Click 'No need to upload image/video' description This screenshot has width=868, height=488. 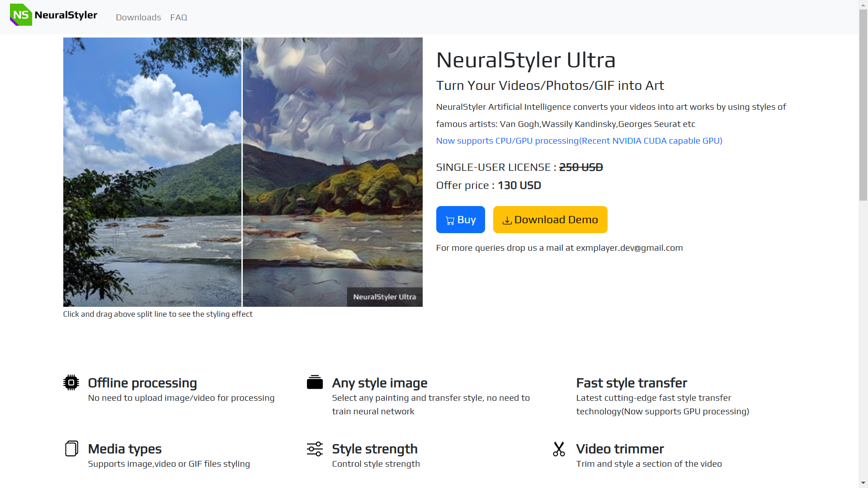click(x=181, y=398)
